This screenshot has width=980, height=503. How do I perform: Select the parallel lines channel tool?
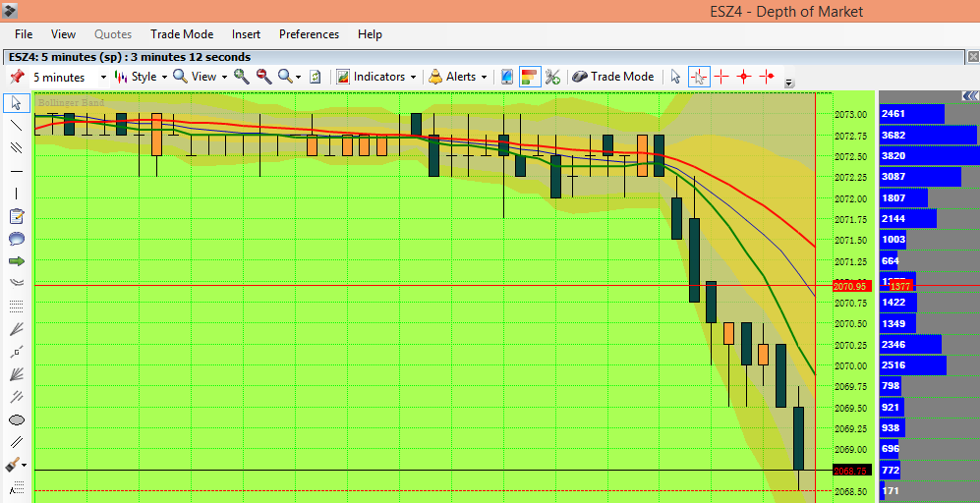click(17, 147)
